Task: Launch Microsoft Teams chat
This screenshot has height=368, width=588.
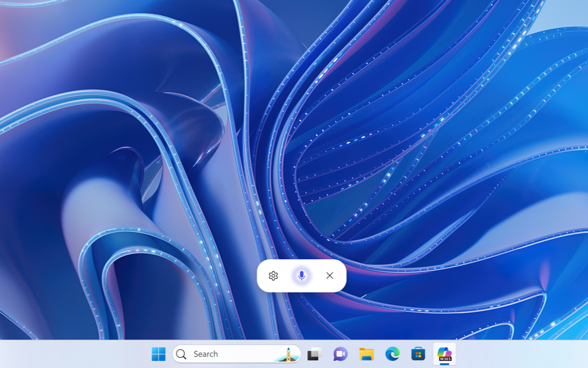Action: pos(340,353)
